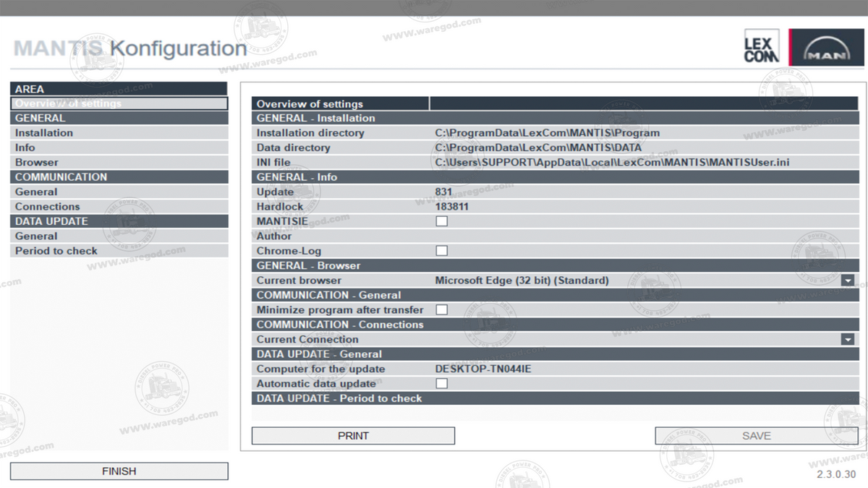Open Connections under COMMUNICATION
868x488 pixels.
[119, 207]
